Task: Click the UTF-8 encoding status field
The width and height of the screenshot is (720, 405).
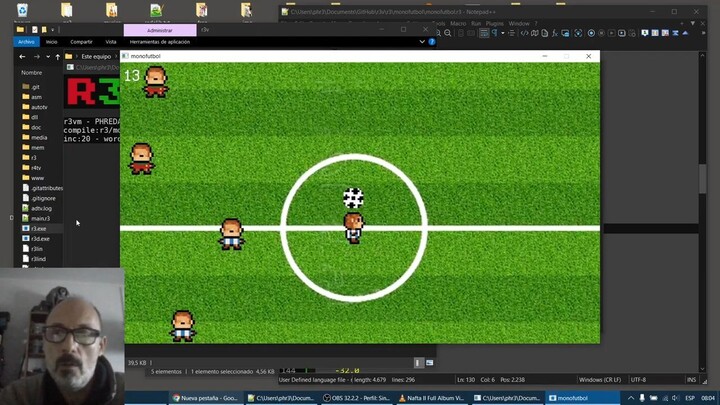Action: [638, 380]
